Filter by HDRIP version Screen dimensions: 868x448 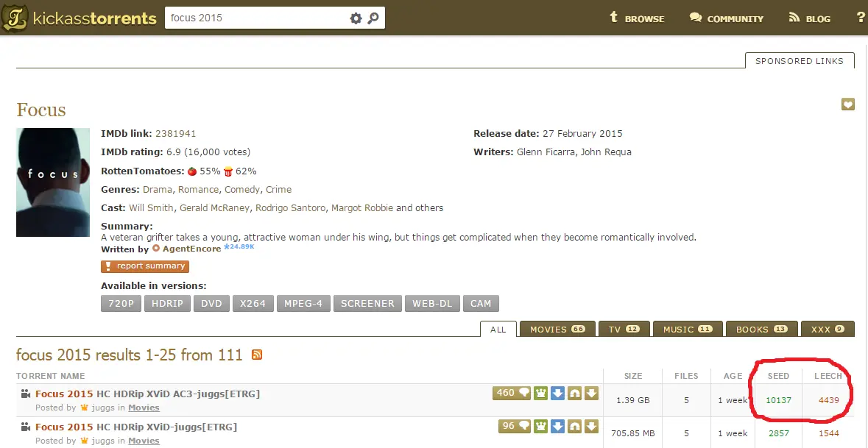168,304
